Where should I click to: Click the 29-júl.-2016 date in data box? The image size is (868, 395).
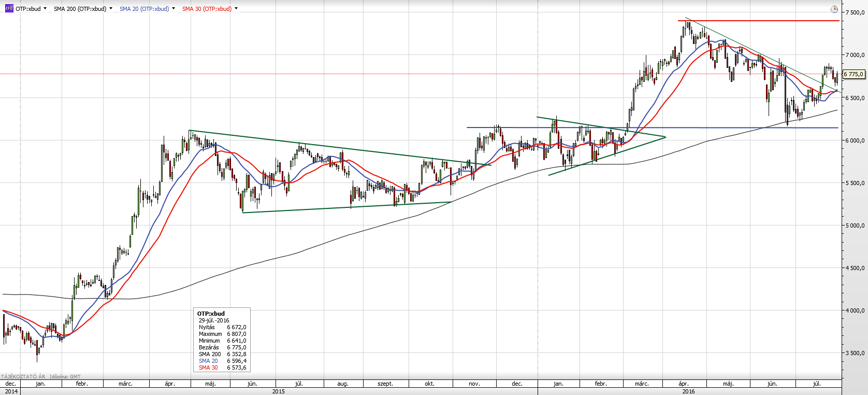214,320
